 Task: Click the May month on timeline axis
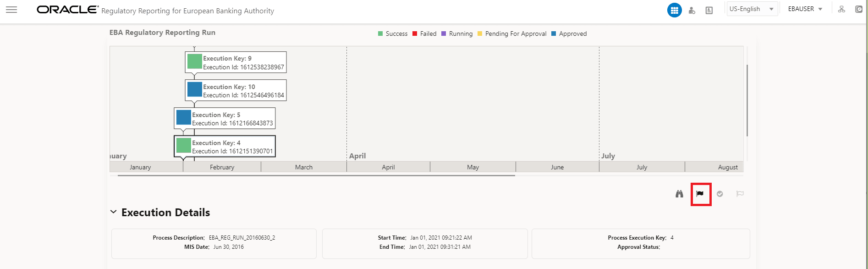click(x=472, y=167)
